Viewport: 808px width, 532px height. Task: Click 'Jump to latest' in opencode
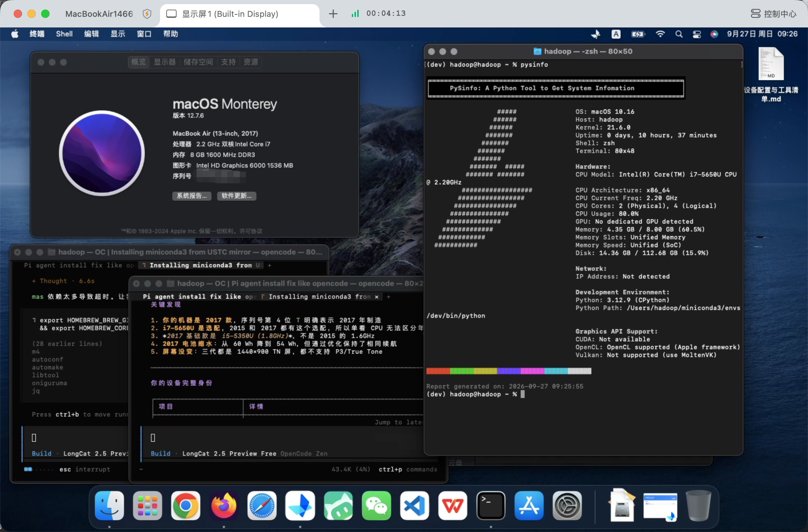[x=399, y=422]
